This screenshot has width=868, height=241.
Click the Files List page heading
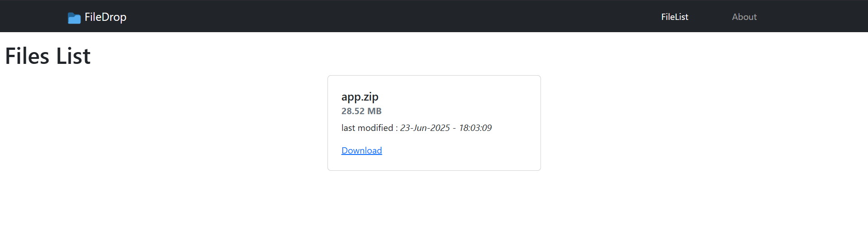coord(47,56)
